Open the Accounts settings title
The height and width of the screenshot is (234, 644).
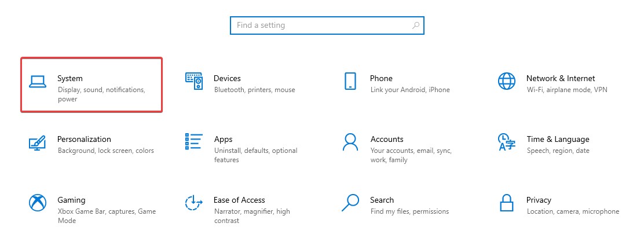point(387,139)
